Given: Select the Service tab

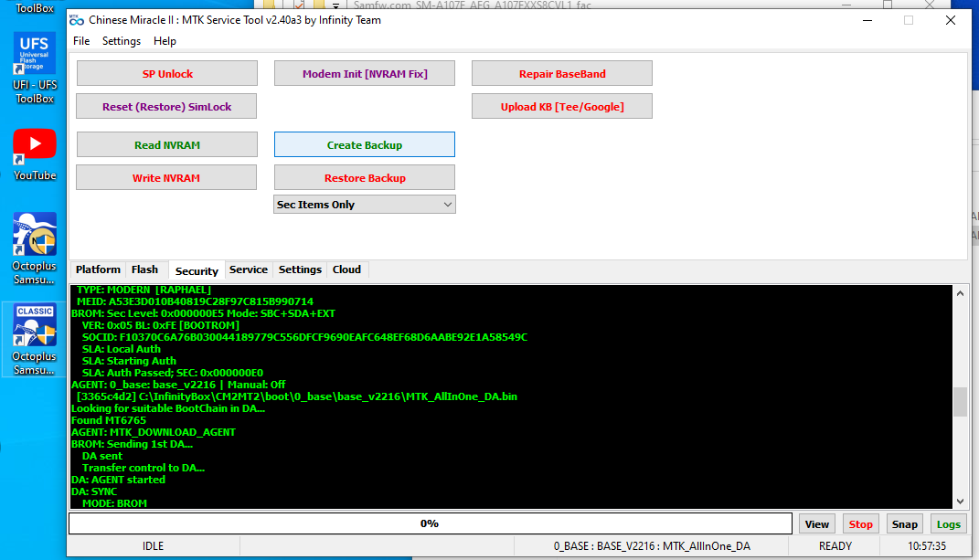Looking at the screenshot, I should click(249, 269).
